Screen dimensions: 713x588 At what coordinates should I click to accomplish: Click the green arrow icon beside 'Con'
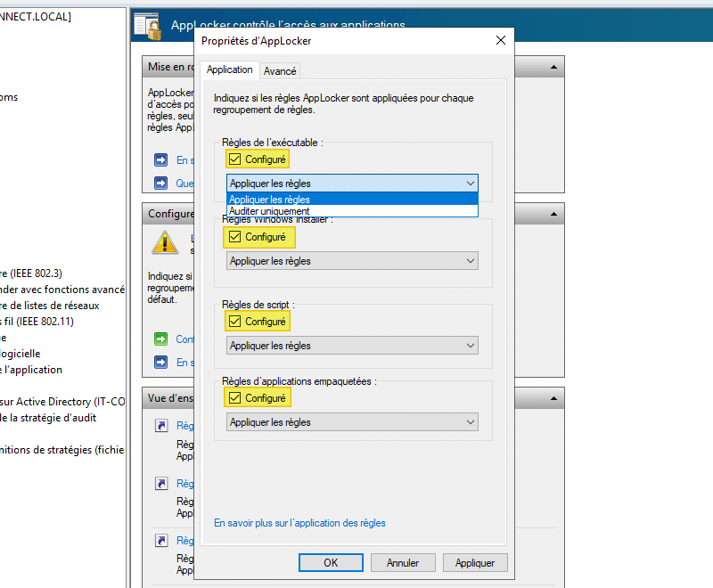click(161, 339)
